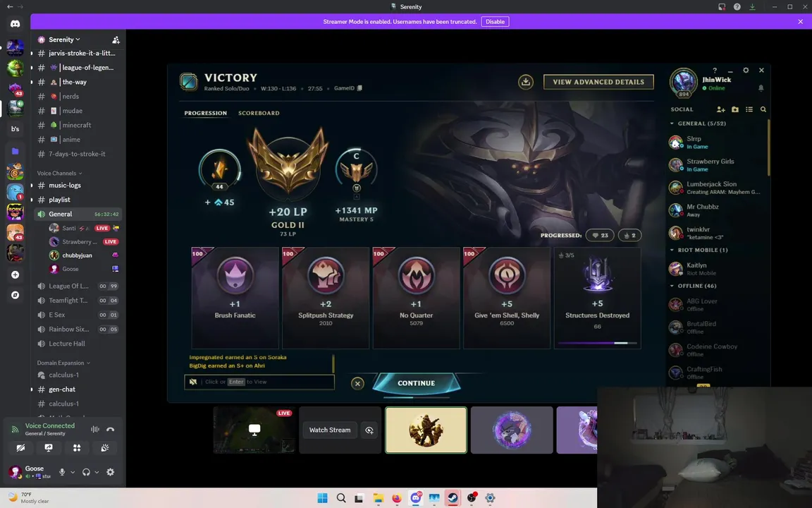The height and width of the screenshot is (508, 812).
Task: Open Discord direct messages home icon
Action: point(15,24)
